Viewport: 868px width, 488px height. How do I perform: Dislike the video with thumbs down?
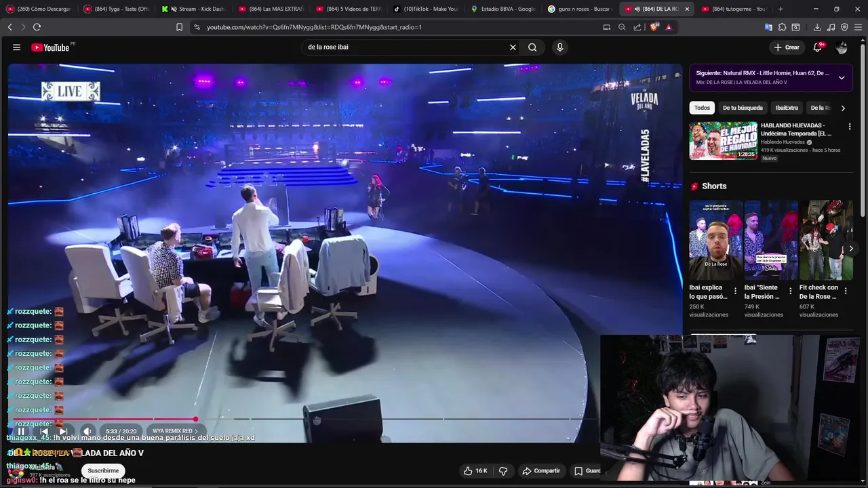503,471
